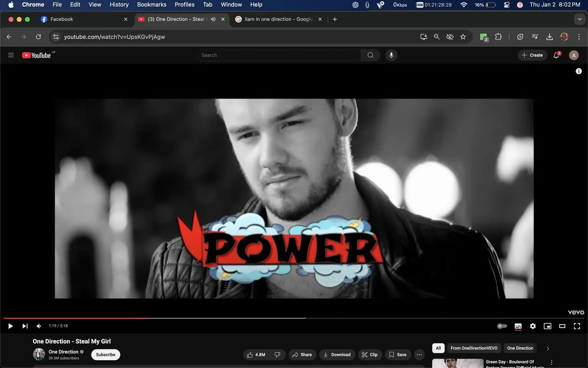Switch to theater mode

click(562, 326)
